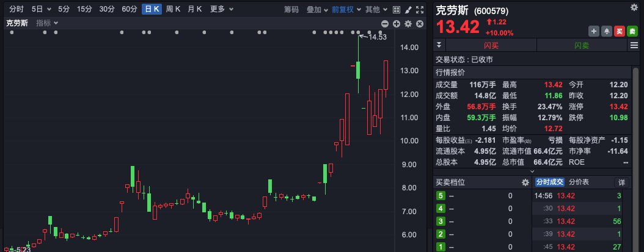644x252 pixels.
Task: Click the multi-chart grid layout icon
Action: [x=397, y=10]
